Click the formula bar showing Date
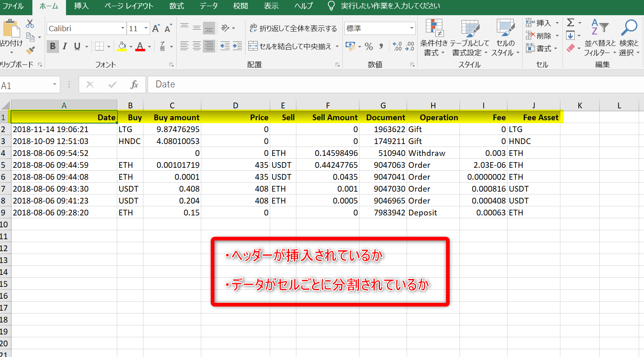This screenshot has width=644, height=357. (396, 85)
